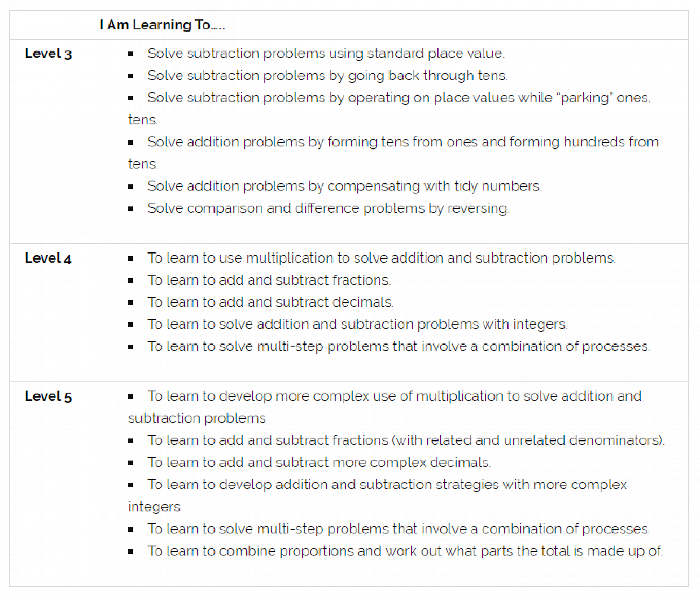Click the 'combine proportions' line
Image resolution: width=700 pixels, height=597 pixels.
click(x=405, y=551)
